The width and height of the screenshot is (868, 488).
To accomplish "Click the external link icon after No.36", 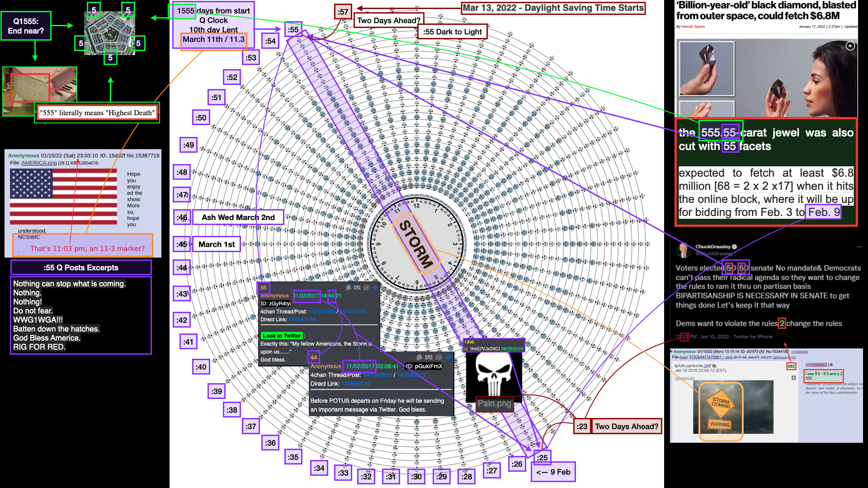I will click(x=710, y=366).
